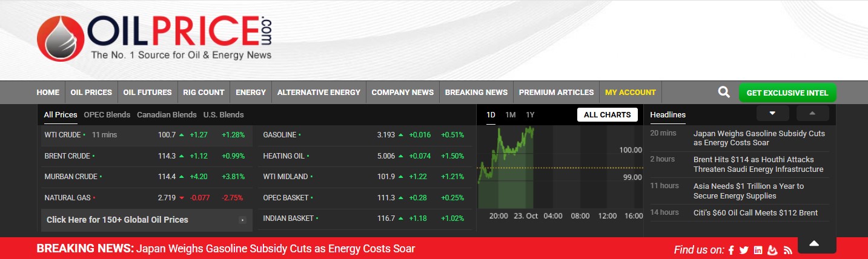Select the NATURAL GAS row
The height and width of the screenshot is (259, 868).
[x=147, y=198]
